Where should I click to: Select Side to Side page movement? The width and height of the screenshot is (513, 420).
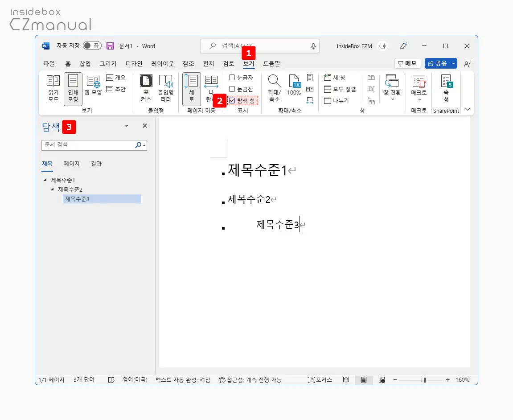coord(211,88)
